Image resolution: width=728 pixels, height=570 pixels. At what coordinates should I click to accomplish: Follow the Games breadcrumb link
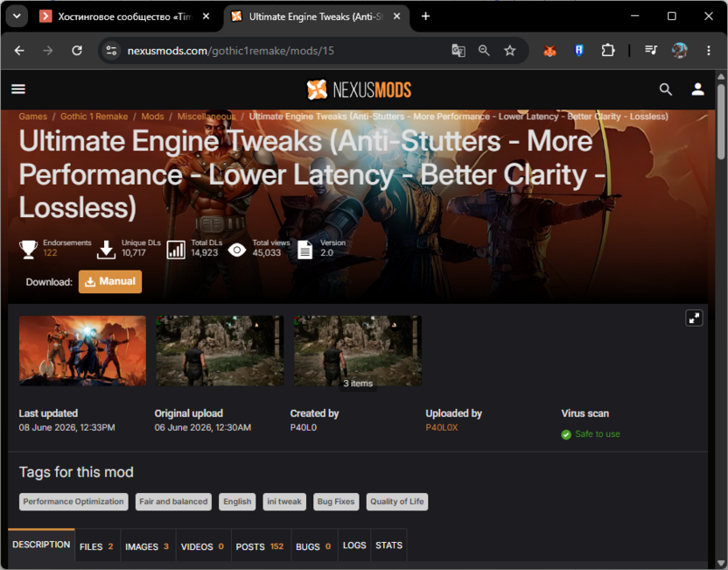[33, 116]
